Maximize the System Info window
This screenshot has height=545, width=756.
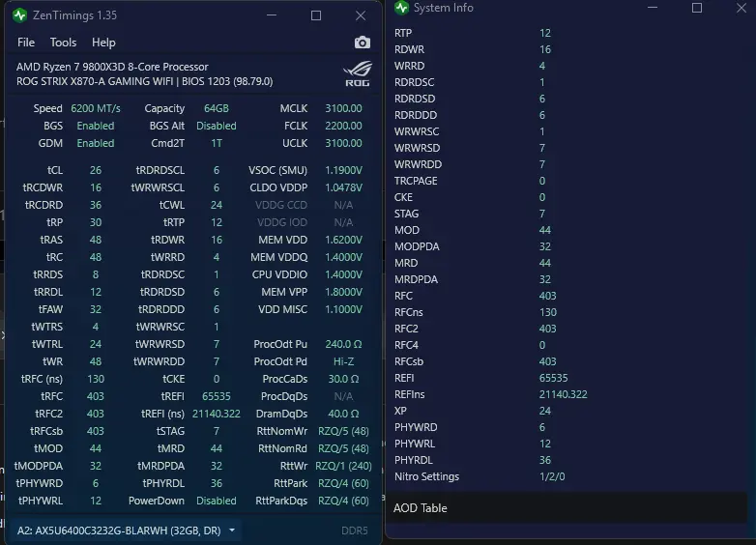[697, 8]
